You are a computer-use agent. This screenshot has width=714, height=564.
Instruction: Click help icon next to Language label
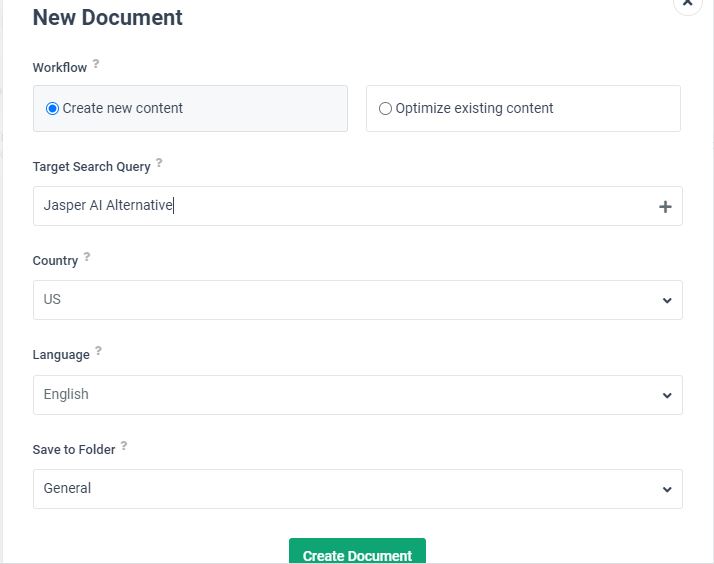[98, 351]
